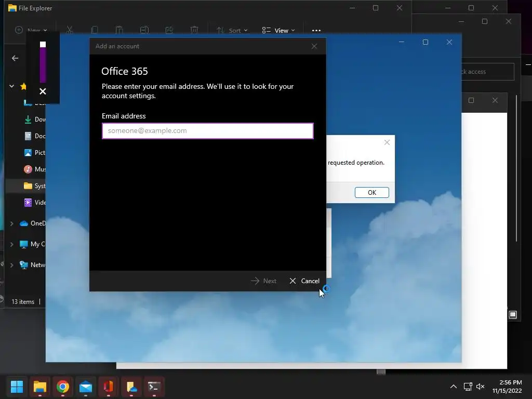This screenshot has width=532, height=399.
Task: Select the OneDrive cloud icon in sidebar
Action: coord(24,223)
